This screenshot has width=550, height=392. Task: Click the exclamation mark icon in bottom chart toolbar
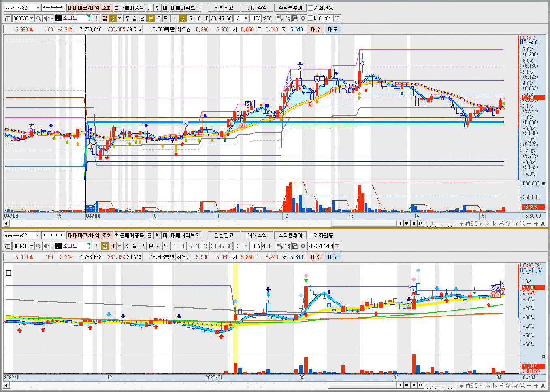tap(96, 246)
